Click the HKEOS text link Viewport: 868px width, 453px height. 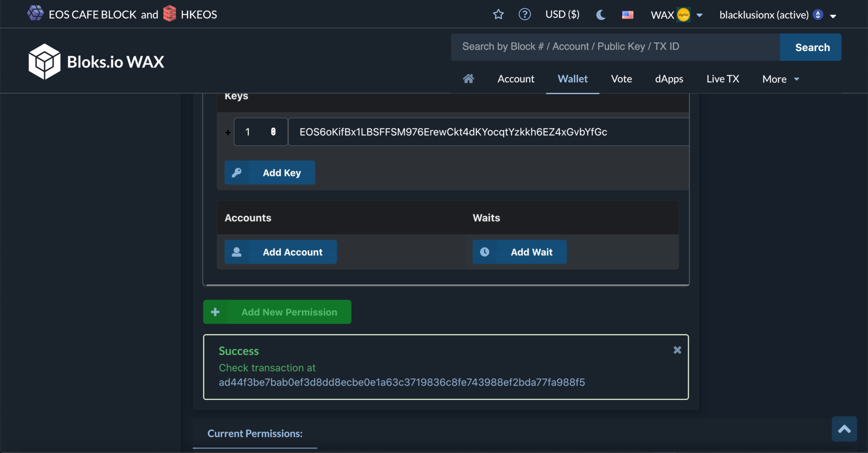pos(199,14)
